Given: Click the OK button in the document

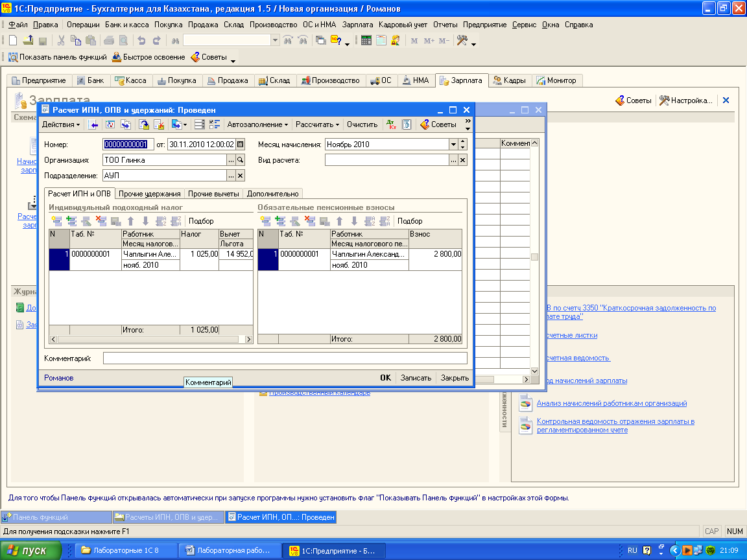Looking at the screenshot, I should coord(385,378).
